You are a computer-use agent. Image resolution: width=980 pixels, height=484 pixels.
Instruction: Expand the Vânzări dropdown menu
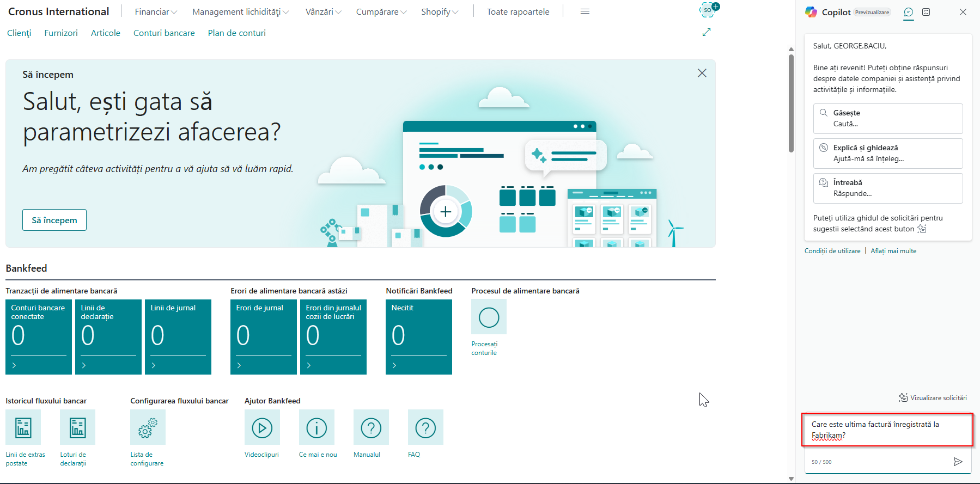[x=323, y=11]
